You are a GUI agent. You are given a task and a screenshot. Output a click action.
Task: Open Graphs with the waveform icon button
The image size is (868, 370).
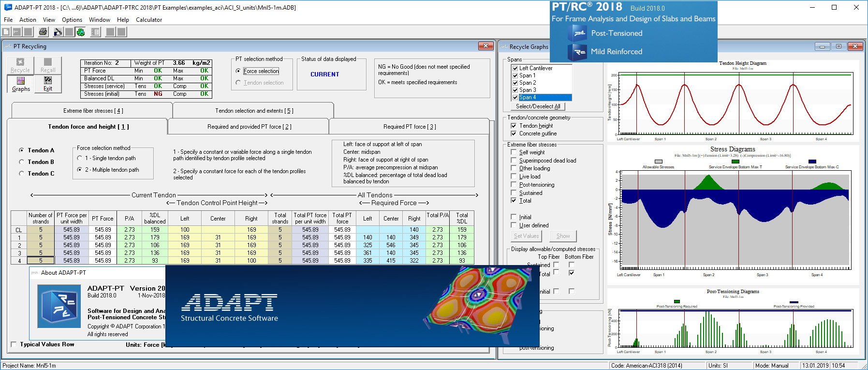pyautogui.click(x=21, y=84)
